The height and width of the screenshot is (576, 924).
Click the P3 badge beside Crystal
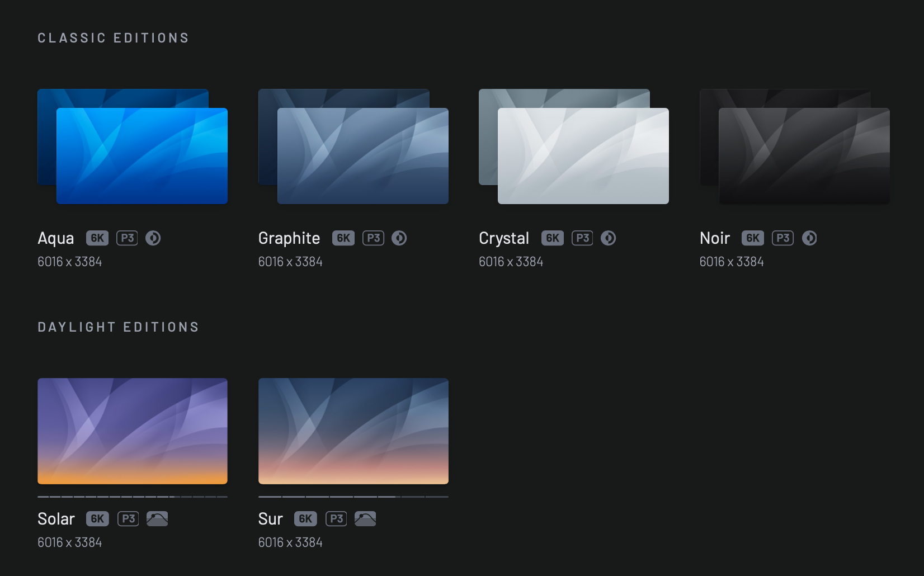(x=582, y=238)
